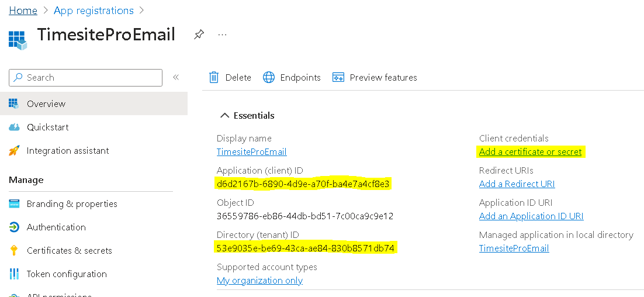The height and width of the screenshot is (297, 644).
Task: Click the Integration assistant rocket icon
Action: pos(15,151)
